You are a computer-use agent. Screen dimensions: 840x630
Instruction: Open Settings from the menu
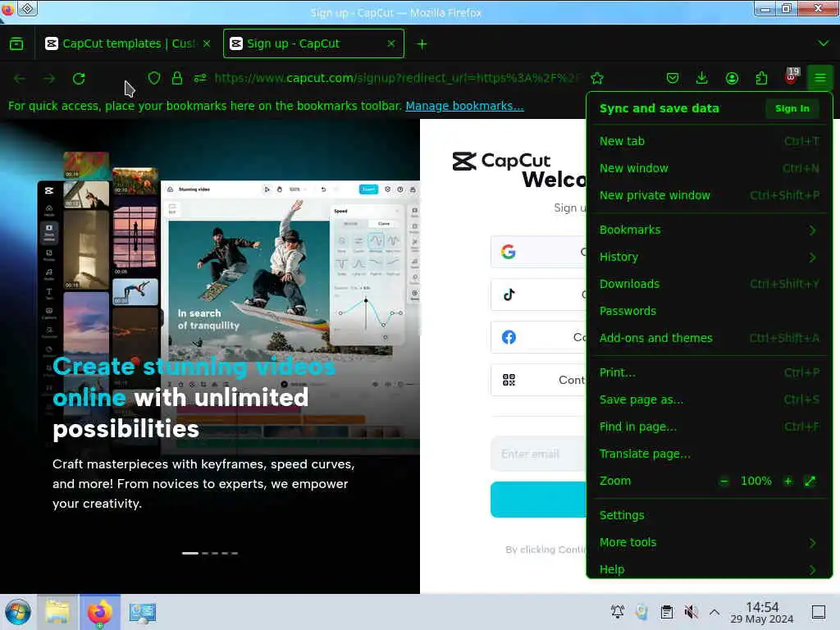coord(710,515)
